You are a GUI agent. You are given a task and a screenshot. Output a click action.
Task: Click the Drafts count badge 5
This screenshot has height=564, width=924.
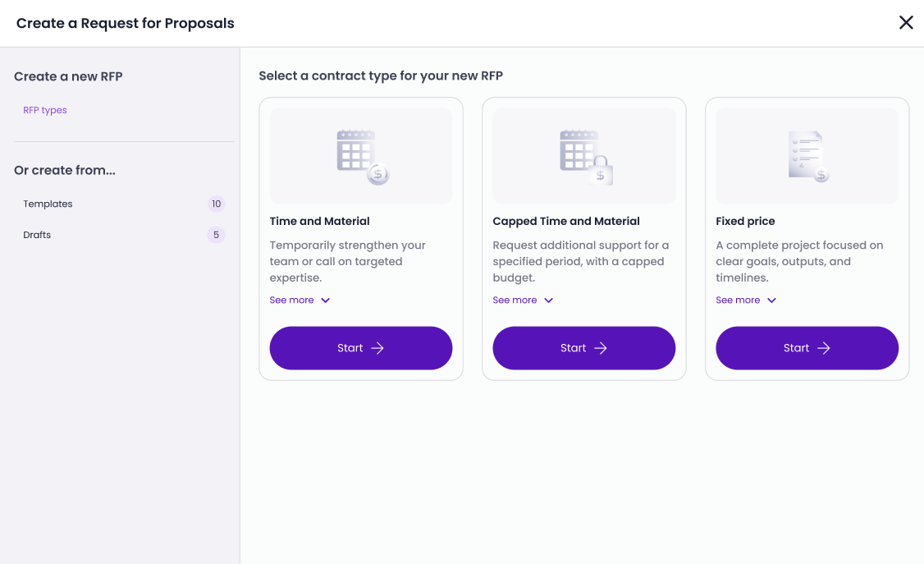coord(217,235)
